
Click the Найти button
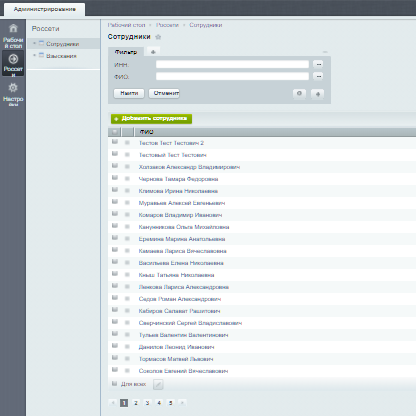tap(129, 93)
